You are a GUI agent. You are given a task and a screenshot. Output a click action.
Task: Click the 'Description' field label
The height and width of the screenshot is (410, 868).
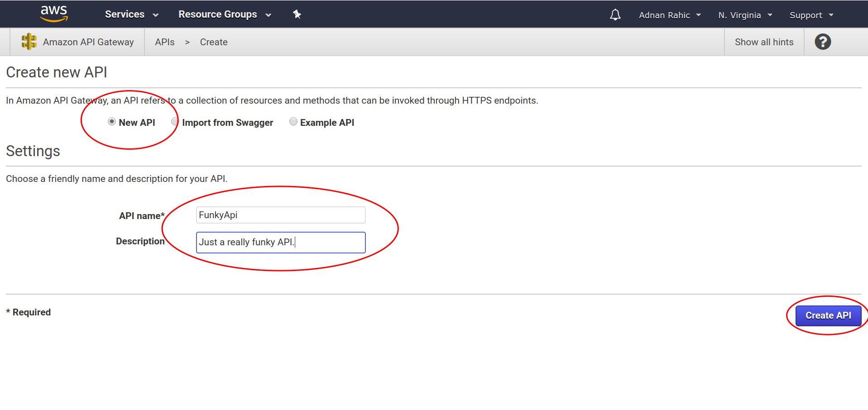140,241
